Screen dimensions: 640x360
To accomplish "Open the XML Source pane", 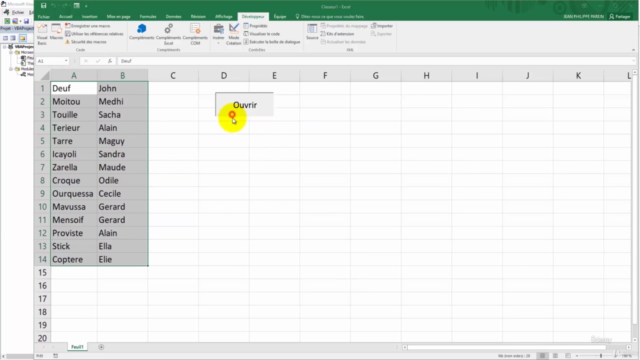I will pos(312,32).
